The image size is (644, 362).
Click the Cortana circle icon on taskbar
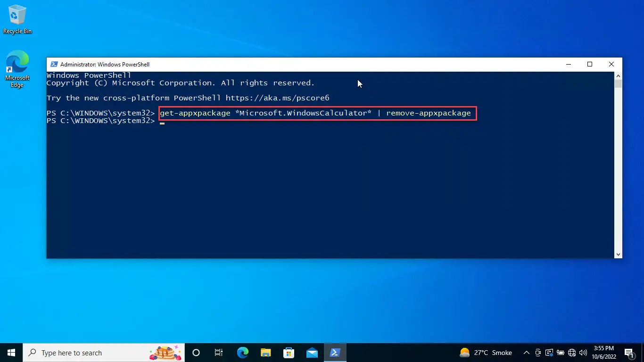(x=196, y=353)
